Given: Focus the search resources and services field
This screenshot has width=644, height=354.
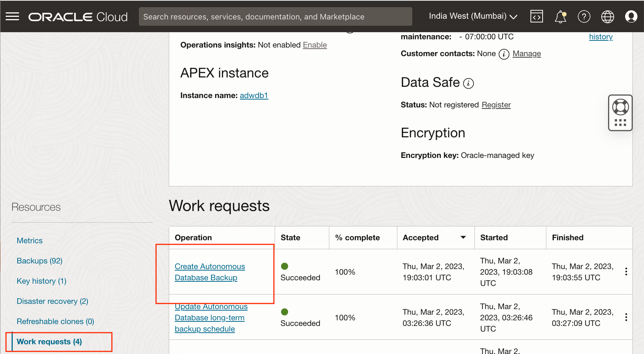Looking at the screenshot, I should tap(275, 16).
